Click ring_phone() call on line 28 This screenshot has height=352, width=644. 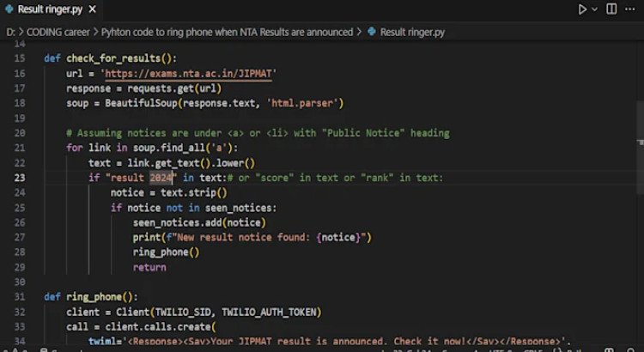[x=166, y=252]
